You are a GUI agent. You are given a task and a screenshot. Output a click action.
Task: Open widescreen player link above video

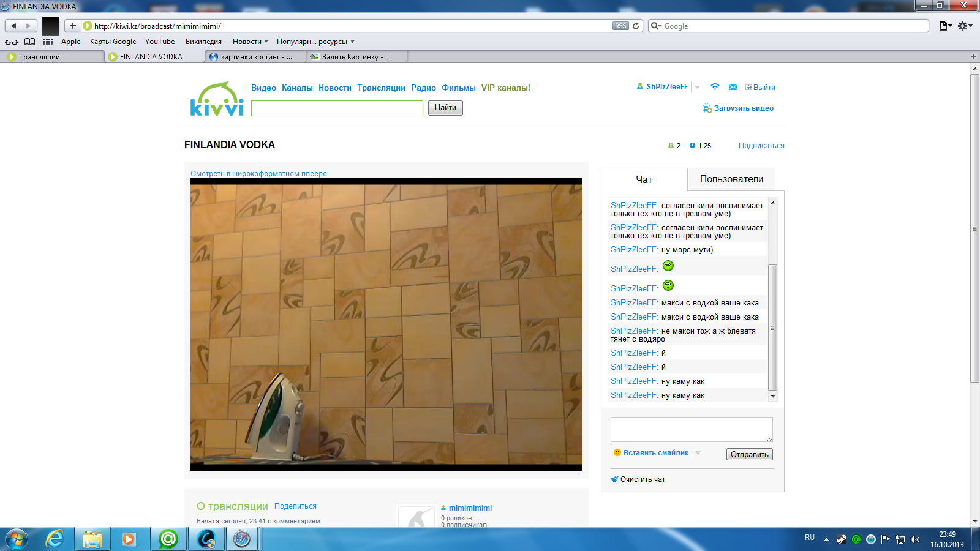click(258, 174)
